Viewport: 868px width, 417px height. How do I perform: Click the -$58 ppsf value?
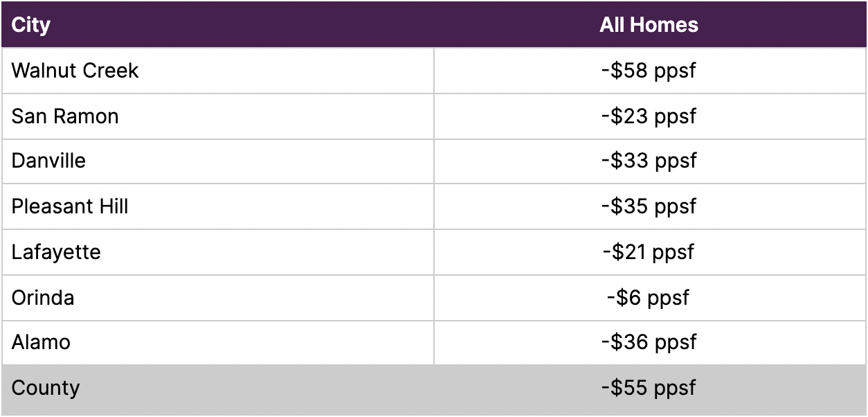[x=649, y=71]
